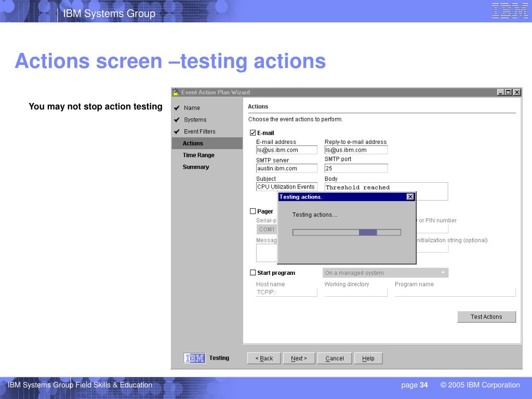The height and width of the screenshot is (399, 532).
Task: Open the COM1 serial port dropdown
Action: (267, 229)
